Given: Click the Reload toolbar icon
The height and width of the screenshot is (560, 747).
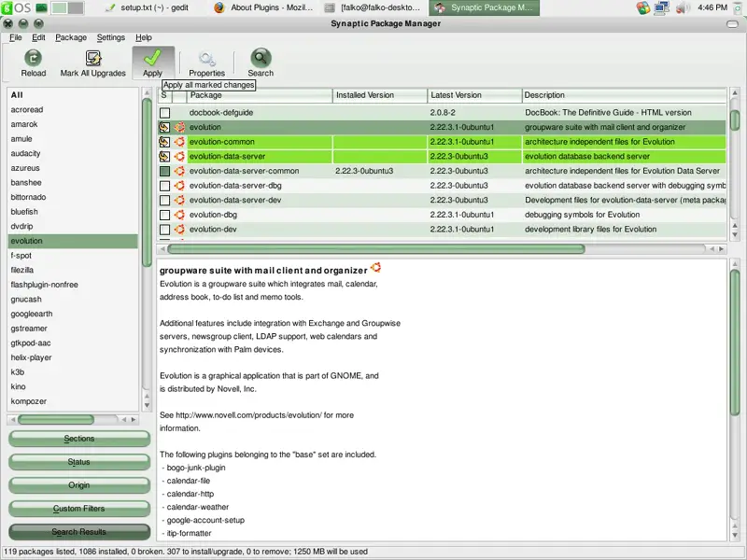Looking at the screenshot, I should coord(33,58).
